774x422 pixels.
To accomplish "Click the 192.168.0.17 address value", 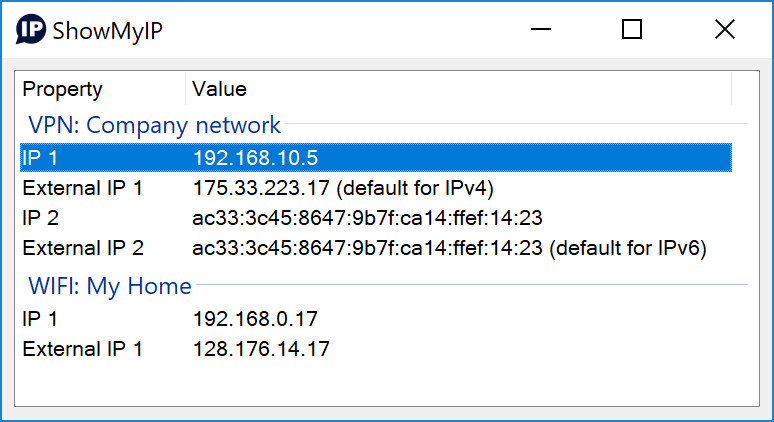I will 255,319.
